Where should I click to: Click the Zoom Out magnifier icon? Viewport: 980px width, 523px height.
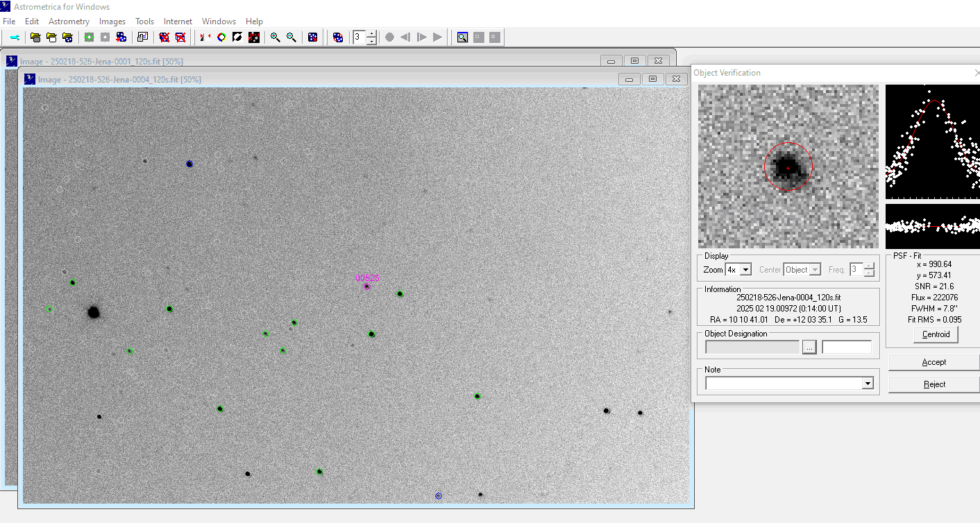click(292, 37)
